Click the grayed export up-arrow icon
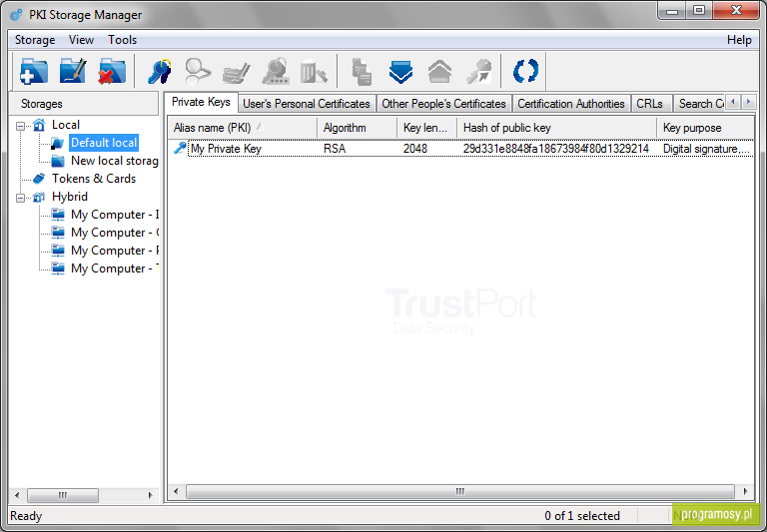Image resolution: width=767 pixels, height=532 pixels. 439,72
